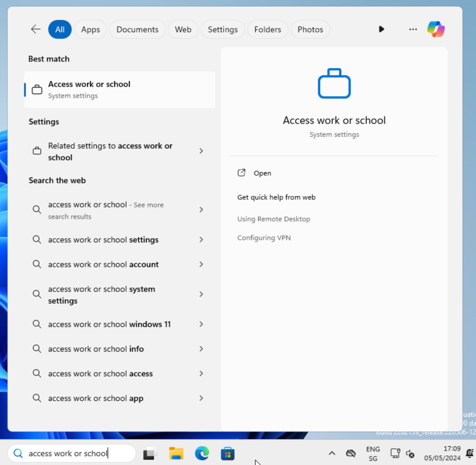Click the taskbar search input field
This screenshot has width=476, height=465.
coord(72,454)
